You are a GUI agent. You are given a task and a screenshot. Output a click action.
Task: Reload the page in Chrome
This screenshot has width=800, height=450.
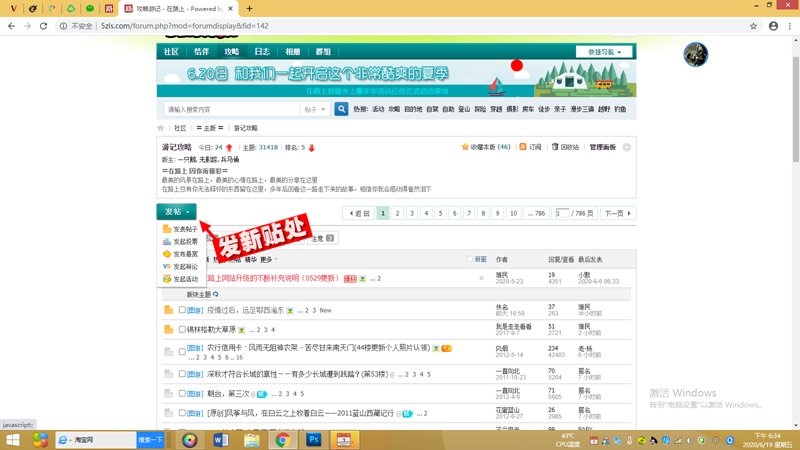pos(43,26)
